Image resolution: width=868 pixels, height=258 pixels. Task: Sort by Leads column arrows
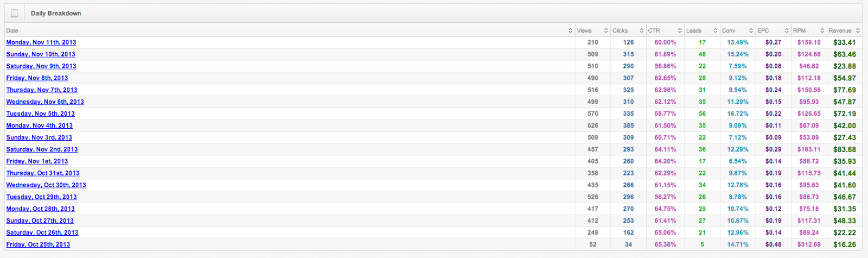pyautogui.click(x=716, y=30)
